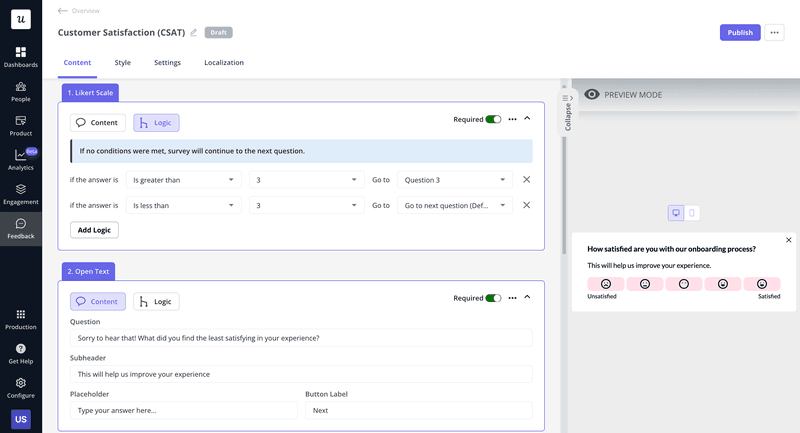Click the Add Logic button
The height and width of the screenshot is (433, 800).
94,230
